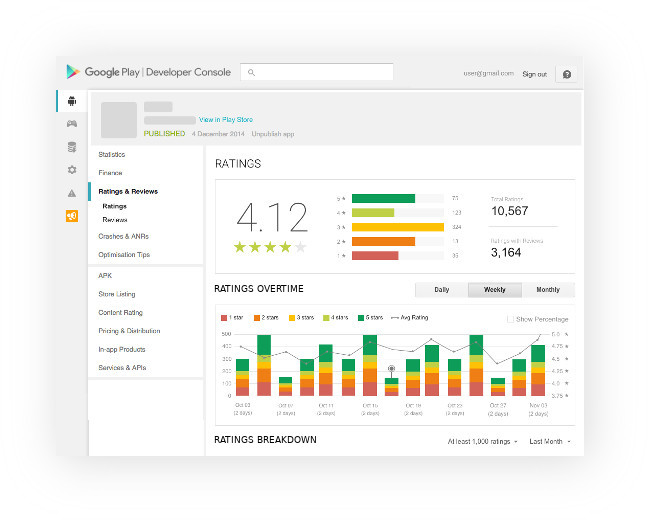Follow the View in Play Store link
Screen dimensions: 648x520
[226, 119]
